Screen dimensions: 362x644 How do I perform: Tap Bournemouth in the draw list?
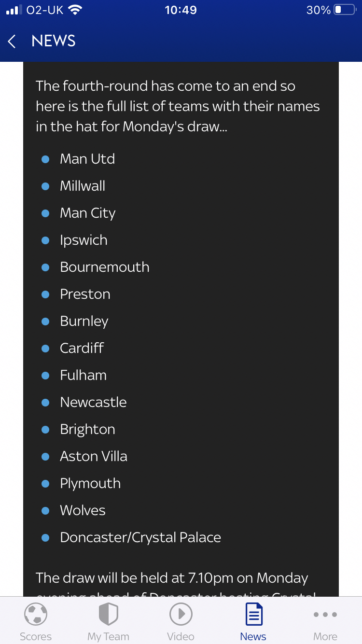click(x=105, y=267)
